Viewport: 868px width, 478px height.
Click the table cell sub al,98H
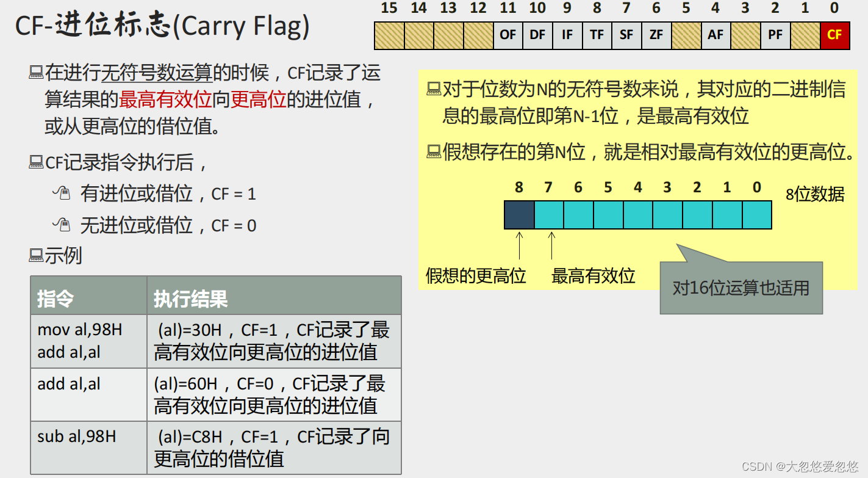pyautogui.click(x=89, y=447)
